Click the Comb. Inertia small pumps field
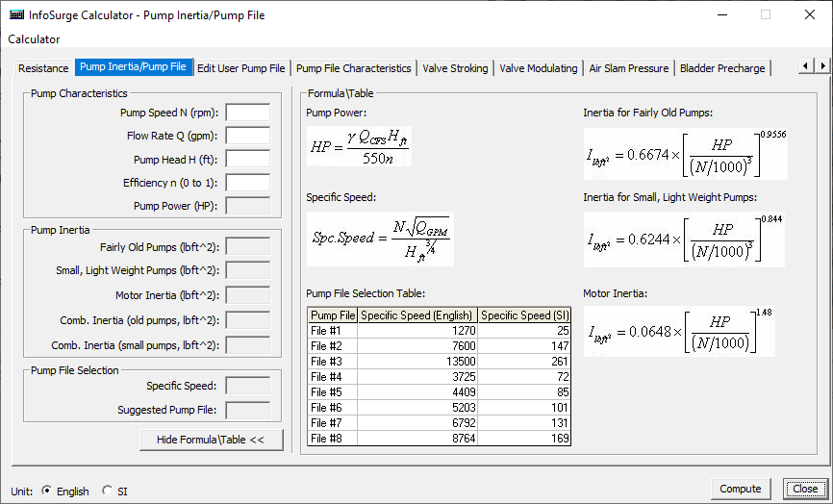This screenshot has height=504, width=833. 248,345
